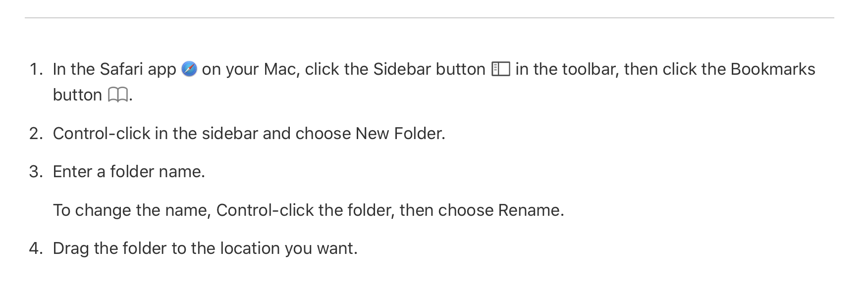Click the Safari compass icon
Screen dimensions: 868x294
[x=189, y=69]
